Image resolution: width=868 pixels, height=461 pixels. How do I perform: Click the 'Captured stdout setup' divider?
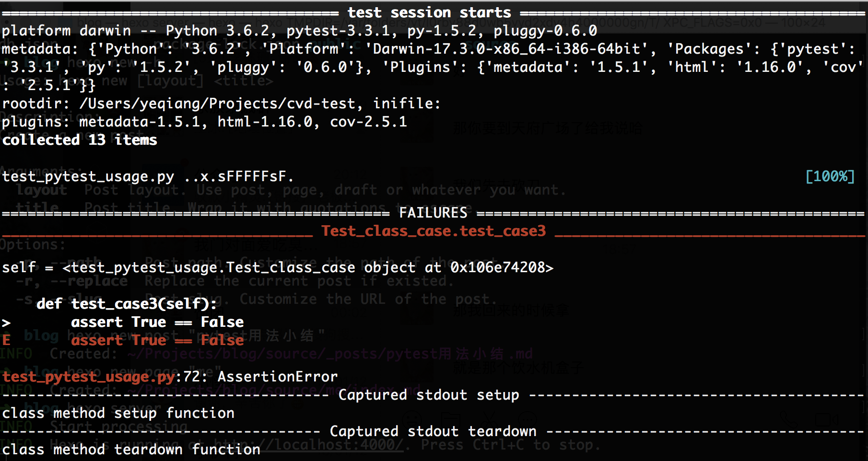point(429,395)
